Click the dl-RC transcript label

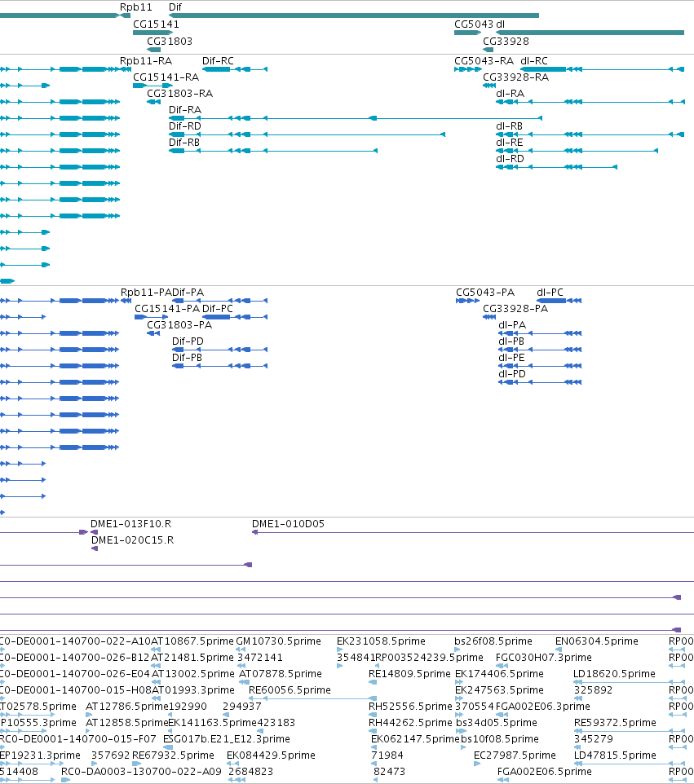click(534, 61)
